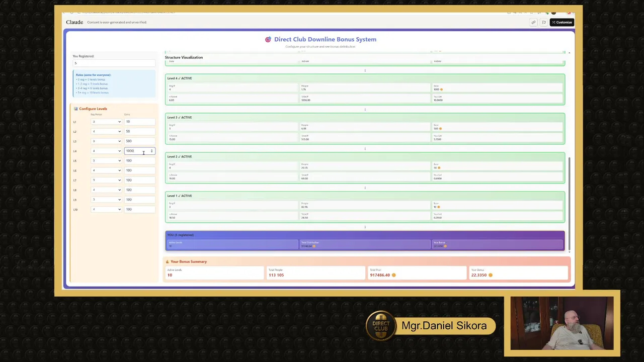644x362 pixels.
Task: Click the L1 Coins field
Action: click(x=139, y=122)
